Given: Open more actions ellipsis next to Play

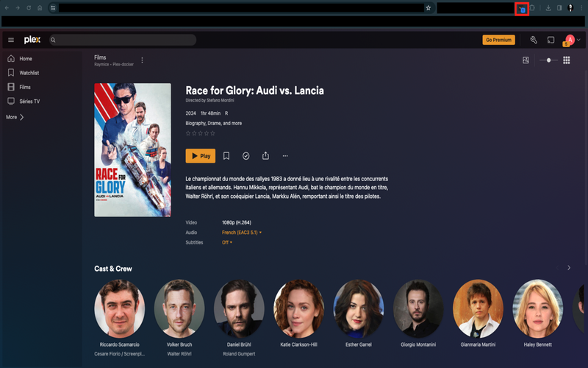Looking at the screenshot, I should point(285,156).
